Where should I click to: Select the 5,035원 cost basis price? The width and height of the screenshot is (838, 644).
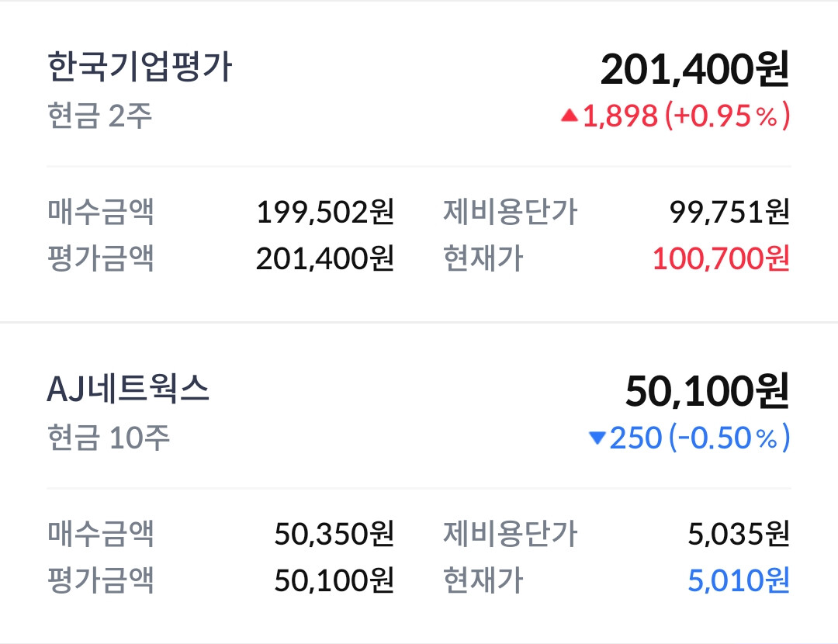point(738,534)
